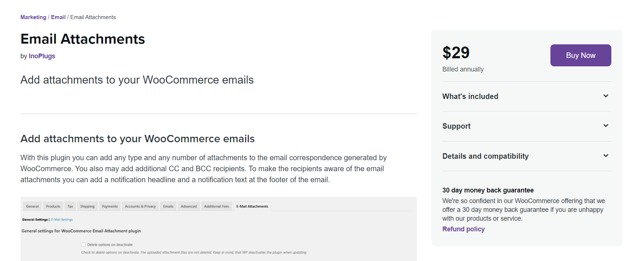Open the Tax settings tab
Viewport: 644px width, 261px height.
pos(70,206)
